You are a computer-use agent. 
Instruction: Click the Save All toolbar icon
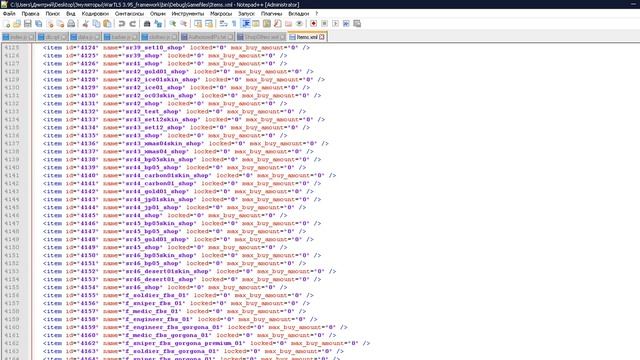39,24
